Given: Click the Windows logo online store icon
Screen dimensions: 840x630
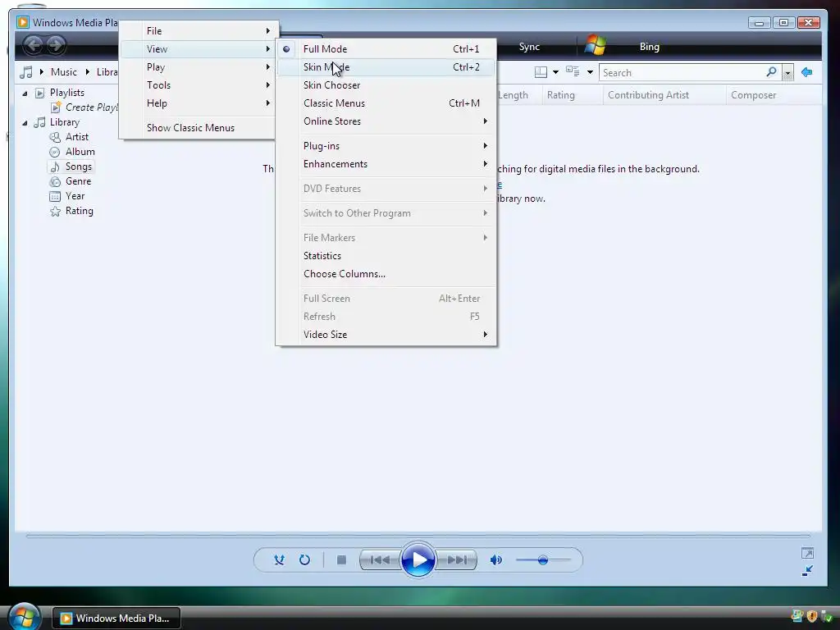Looking at the screenshot, I should pyautogui.click(x=596, y=46).
